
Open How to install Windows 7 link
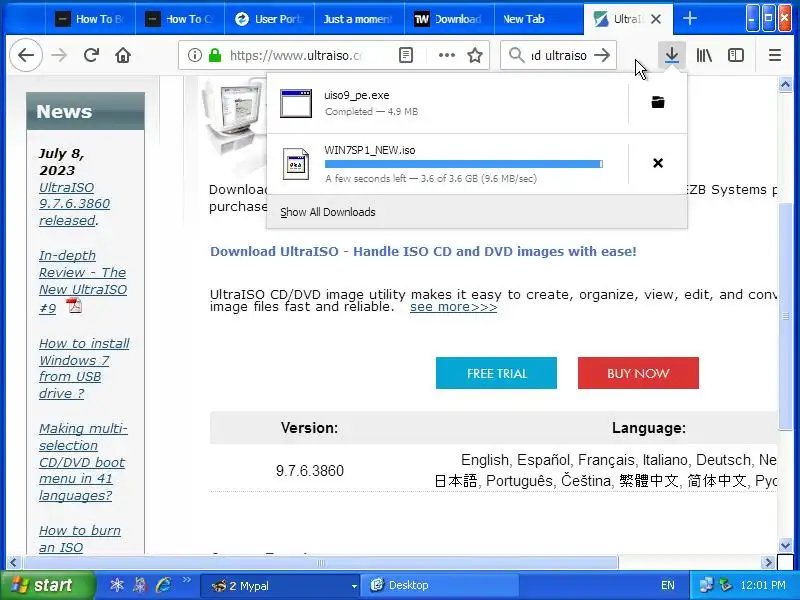coord(84,368)
